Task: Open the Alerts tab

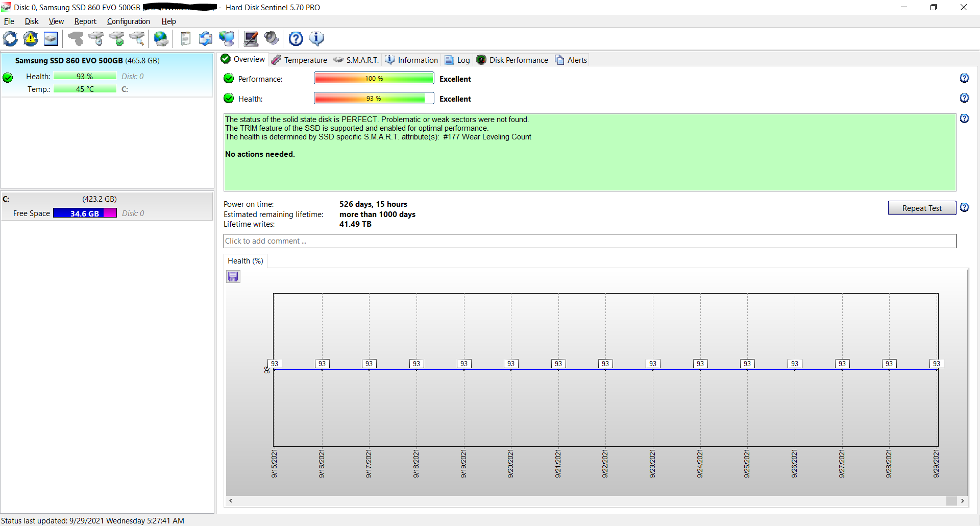Action: tap(571, 60)
